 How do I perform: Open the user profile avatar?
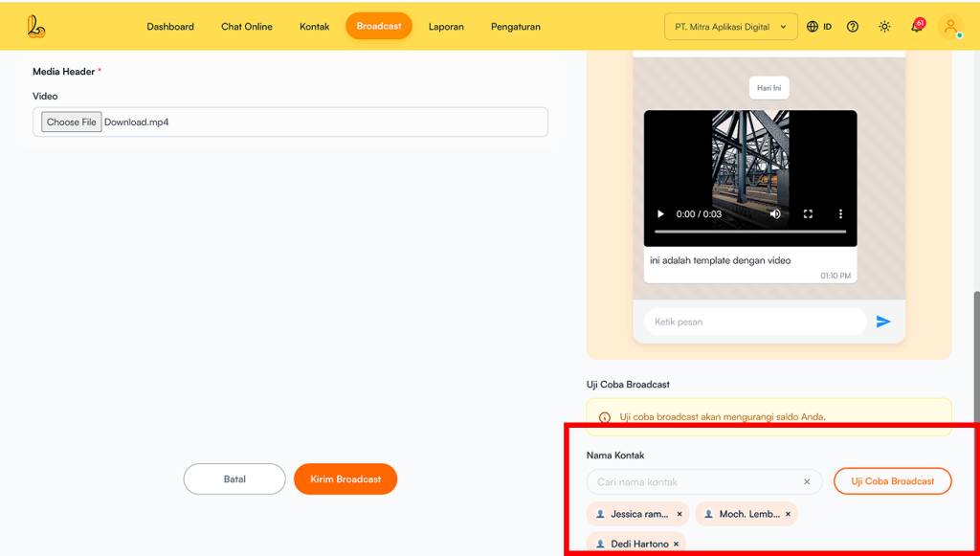click(950, 27)
